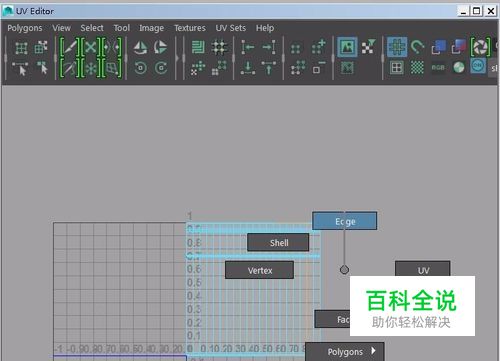The image size is (500, 361).
Task: Rotate selected UVs clockwise
Action: [x=161, y=68]
